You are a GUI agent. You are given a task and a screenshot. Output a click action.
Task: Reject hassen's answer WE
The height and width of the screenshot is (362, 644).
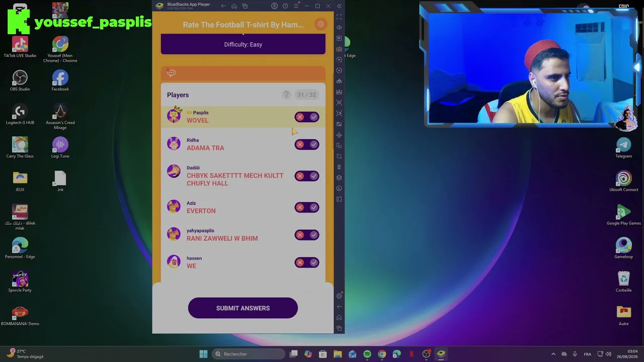tap(300, 262)
